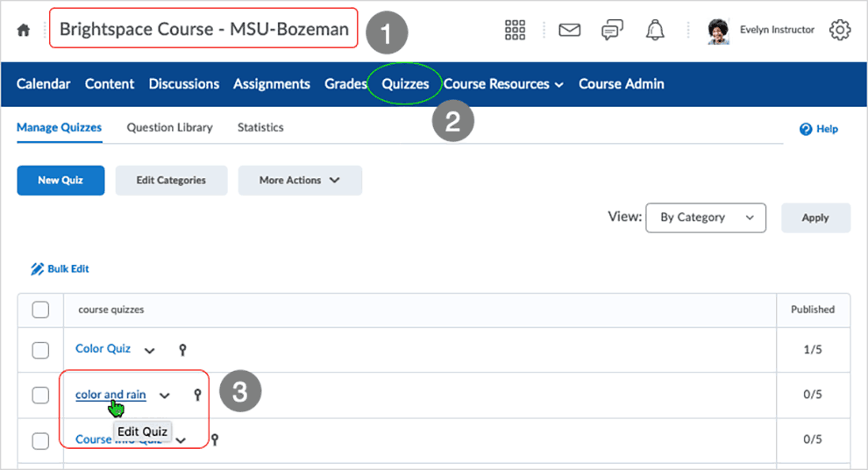Screen dimensions: 868x470
Task: Open the subscription alerts chat icon
Action: pos(612,30)
